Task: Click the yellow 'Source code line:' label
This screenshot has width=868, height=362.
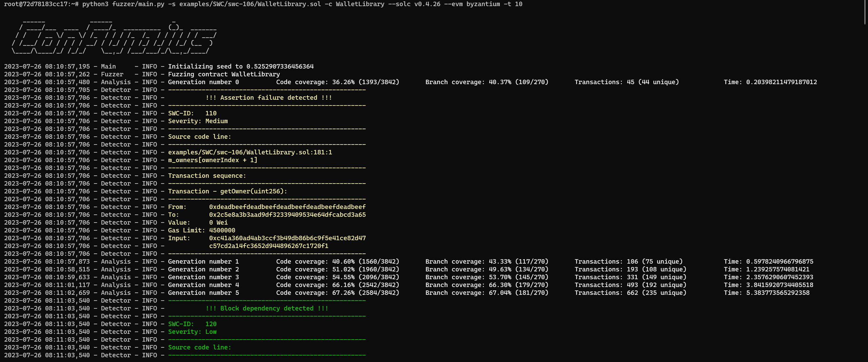Action: click(200, 137)
